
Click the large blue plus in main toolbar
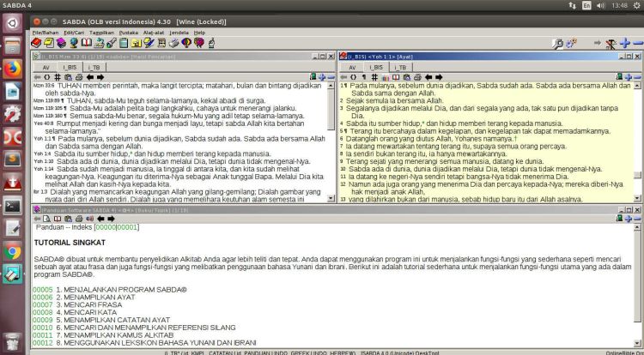point(625,43)
